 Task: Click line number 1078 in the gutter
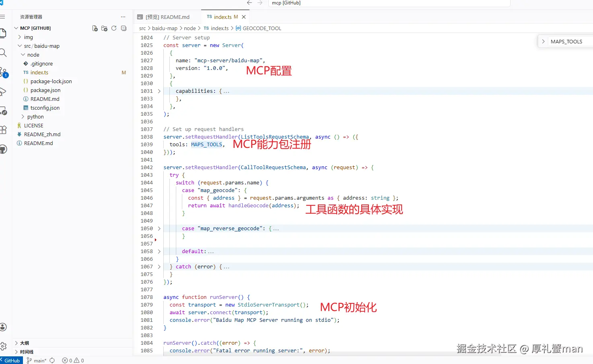146,297
